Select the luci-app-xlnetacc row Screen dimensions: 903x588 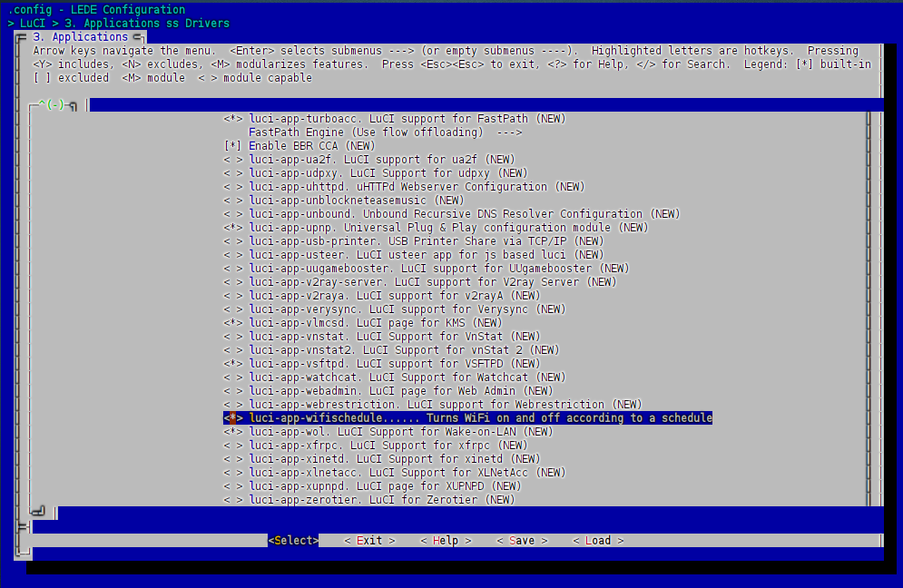pyautogui.click(x=395, y=473)
